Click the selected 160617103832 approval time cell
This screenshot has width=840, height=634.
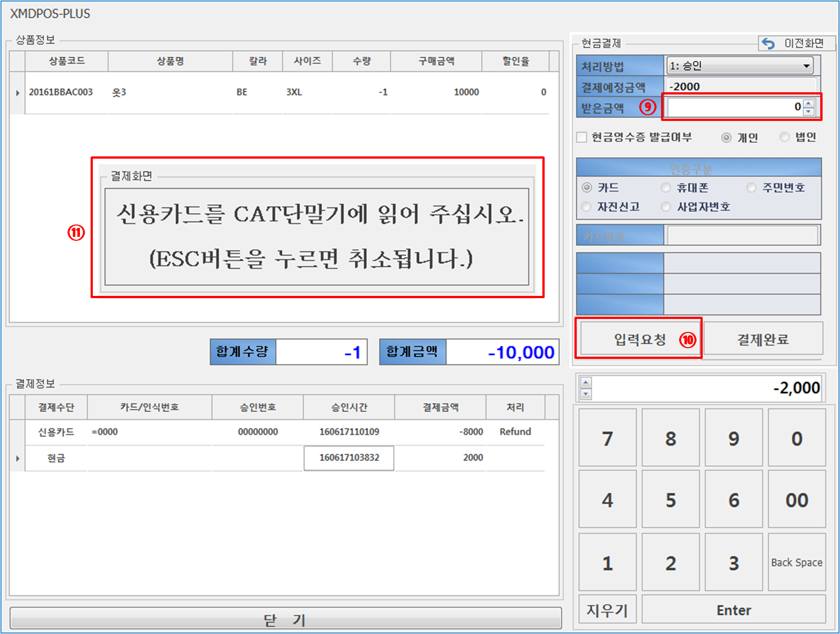point(349,458)
